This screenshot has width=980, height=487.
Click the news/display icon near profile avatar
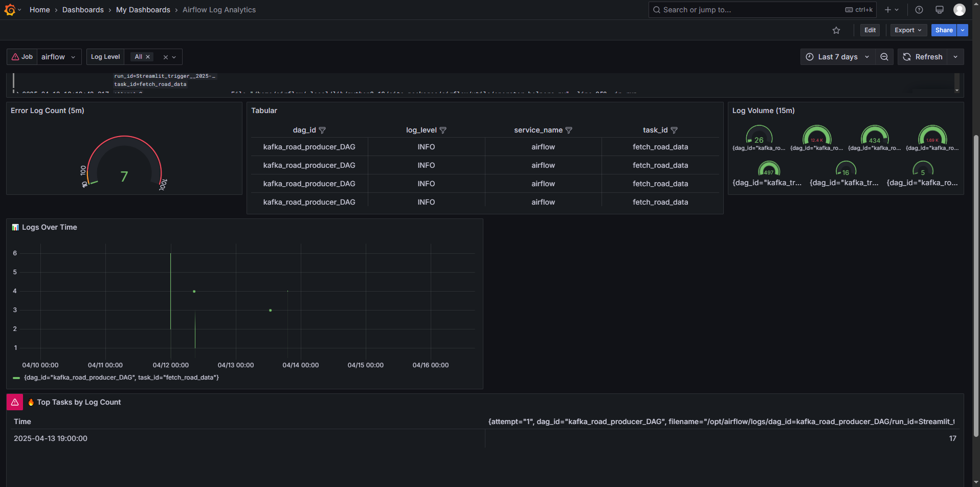pos(939,9)
